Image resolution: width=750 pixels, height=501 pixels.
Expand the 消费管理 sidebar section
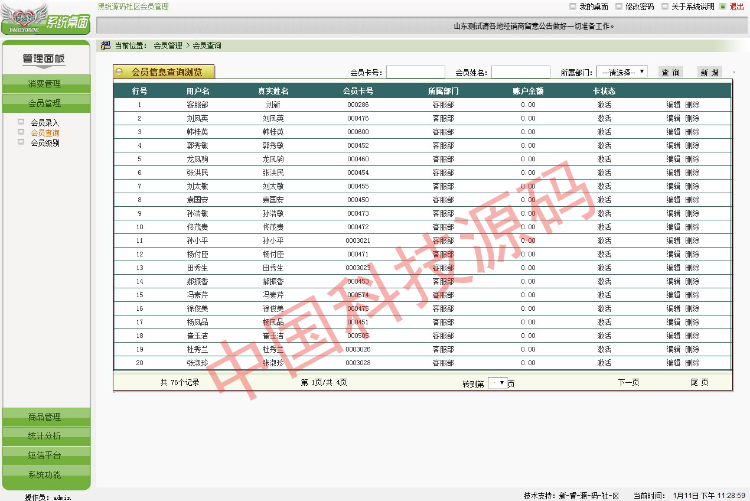46,84
